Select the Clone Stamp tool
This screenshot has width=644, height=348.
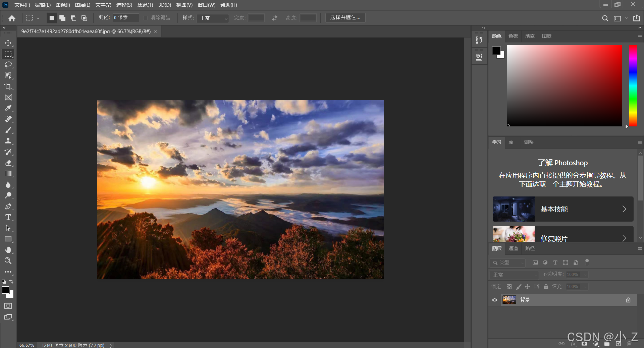tap(8, 141)
